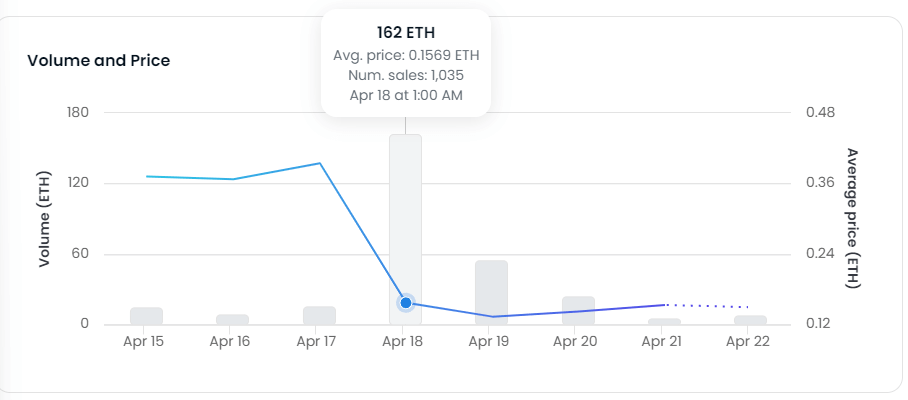Screen dimensions: 908x400
Task: Click the Apr 16 volume bar
Action: [232, 319]
